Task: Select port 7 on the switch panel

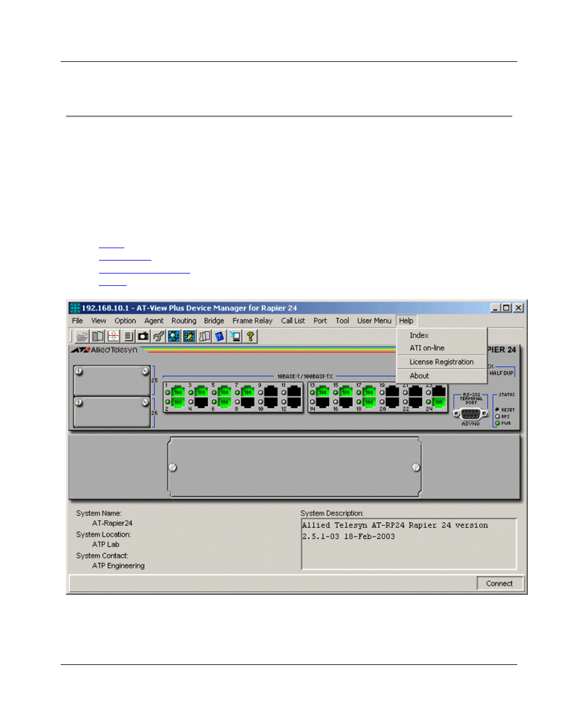Action: [247, 391]
